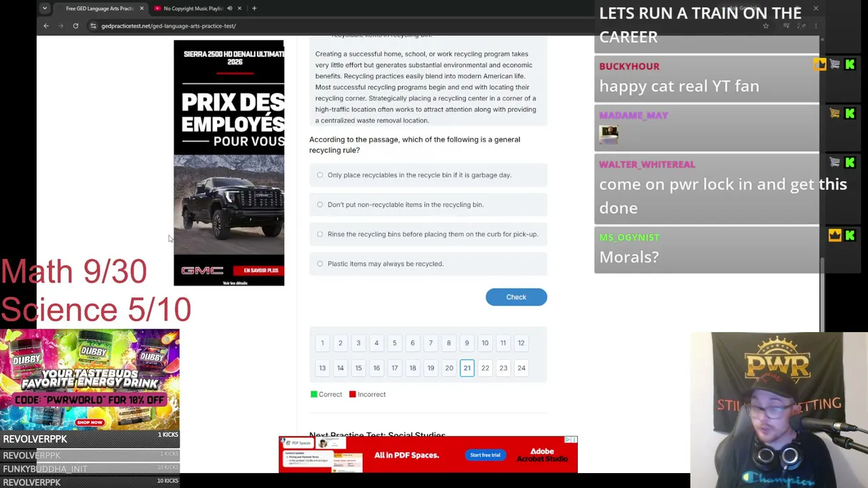This screenshot has width=868, height=488.
Task: Go back to the previous page
Action: [46, 26]
